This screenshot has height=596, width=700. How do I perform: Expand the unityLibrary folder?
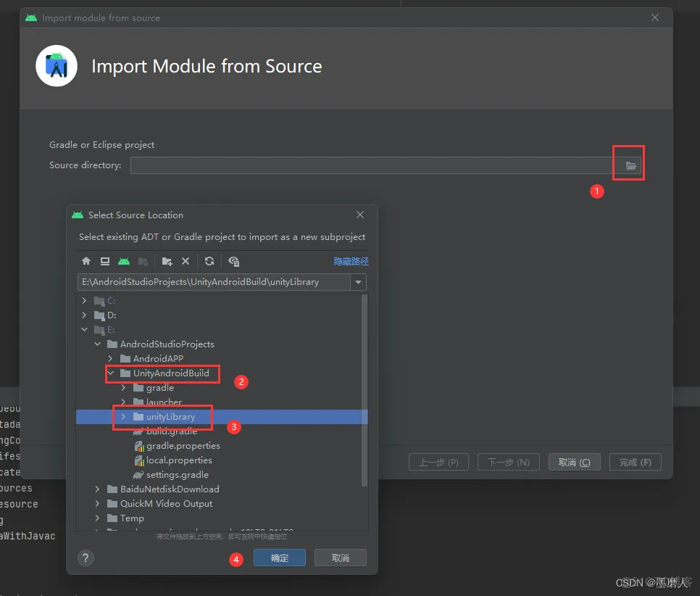(124, 416)
